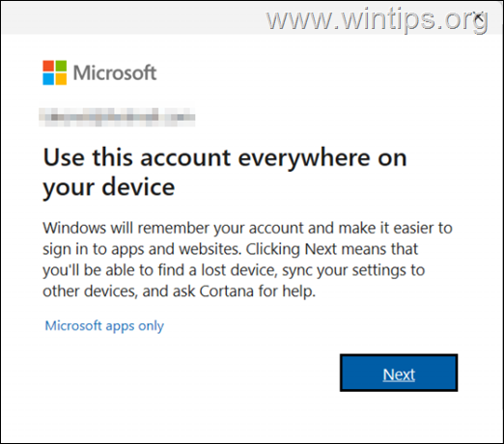Click the Microsoft wordmark text
Screen dimensions: 504x444
click(x=115, y=72)
